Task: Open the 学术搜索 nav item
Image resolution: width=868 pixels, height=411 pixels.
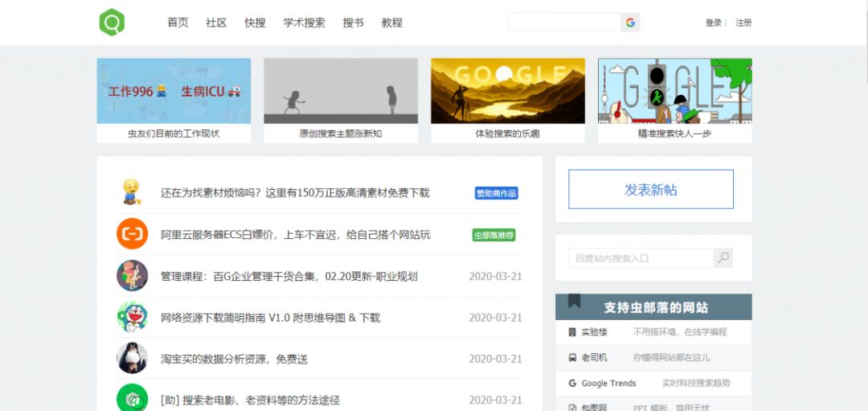Action: tap(304, 23)
